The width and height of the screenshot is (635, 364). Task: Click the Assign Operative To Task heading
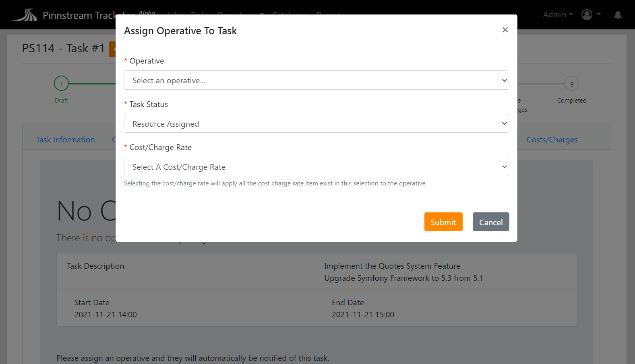tap(180, 31)
